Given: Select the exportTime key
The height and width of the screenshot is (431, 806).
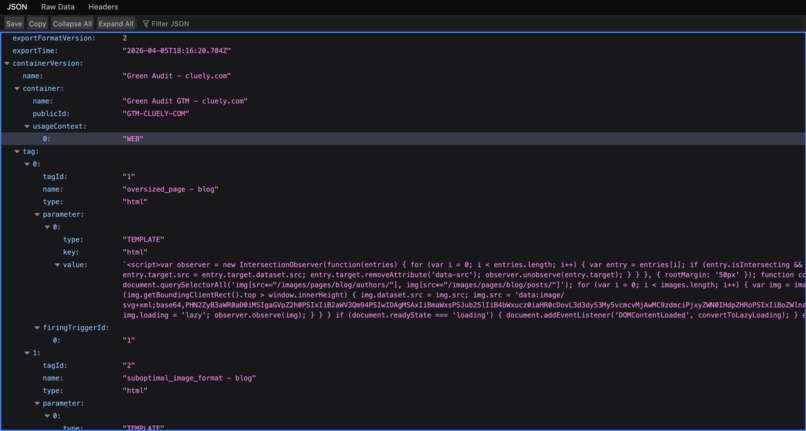Looking at the screenshot, I should [35, 51].
